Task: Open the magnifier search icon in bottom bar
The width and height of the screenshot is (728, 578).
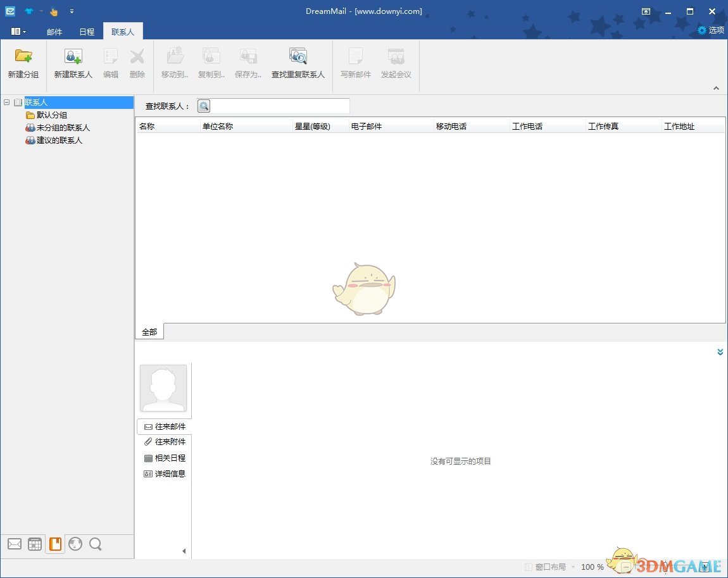Action: tap(96, 544)
